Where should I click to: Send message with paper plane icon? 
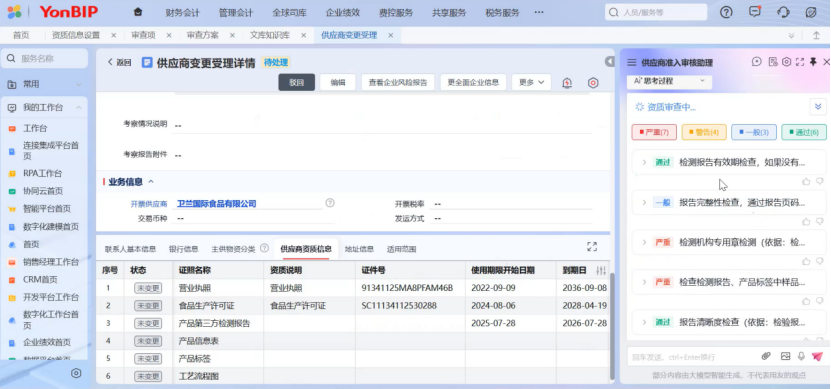tap(817, 356)
